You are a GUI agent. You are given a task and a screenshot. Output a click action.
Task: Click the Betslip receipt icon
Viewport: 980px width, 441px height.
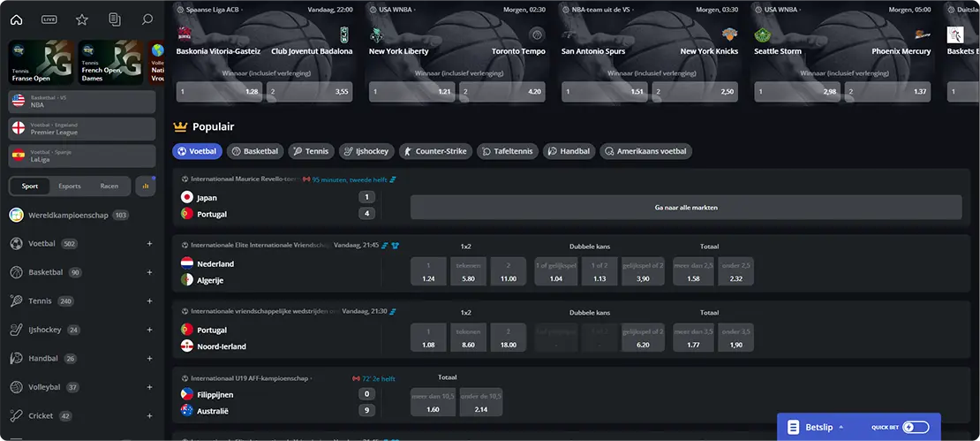pyautogui.click(x=793, y=427)
